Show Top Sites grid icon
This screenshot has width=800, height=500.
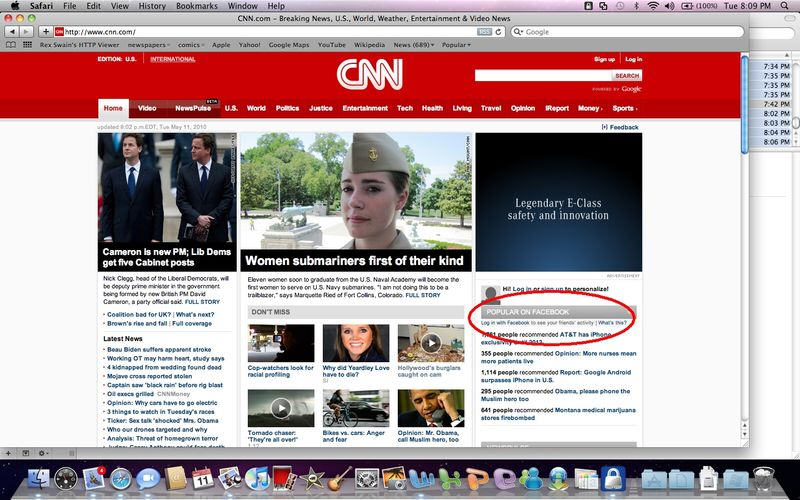tap(28, 45)
